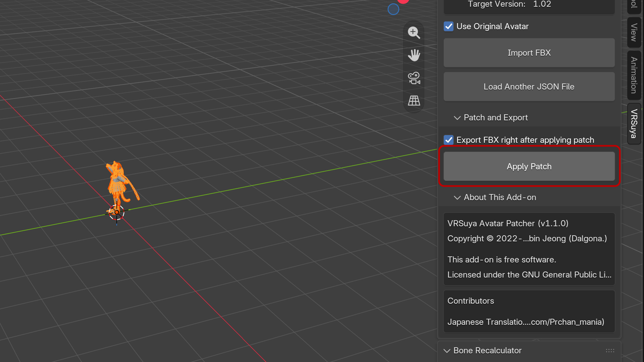The image size is (644, 362).
Task: Uncheck Export FBX right after applying patch
Action: click(448, 140)
